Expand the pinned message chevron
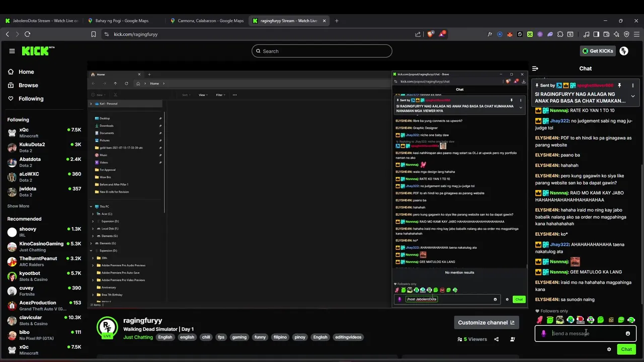The width and height of the screenshot is (644, 362). pos(633,96)
